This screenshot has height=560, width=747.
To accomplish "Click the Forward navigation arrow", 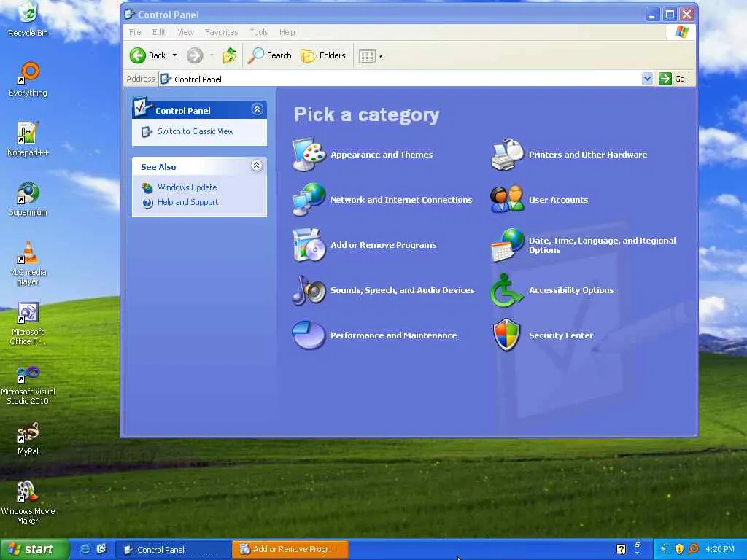I will click(194, 55).
